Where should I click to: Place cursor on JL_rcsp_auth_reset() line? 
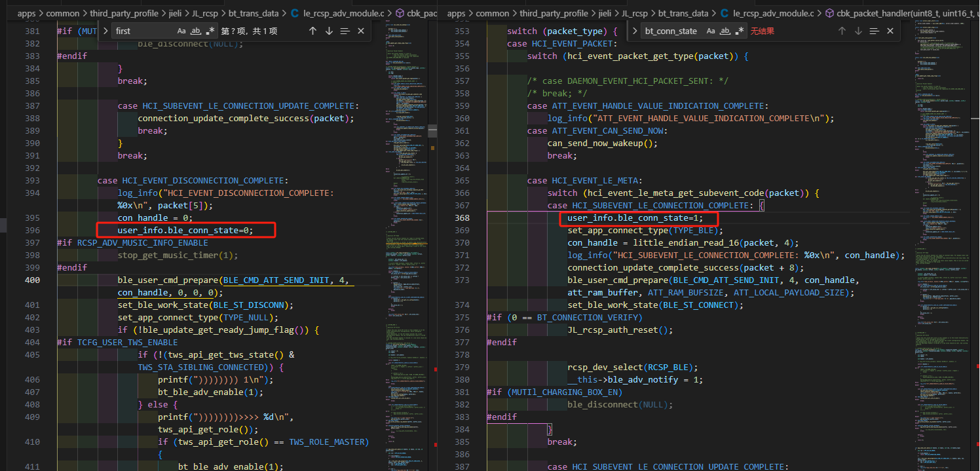tap(620, 330)
